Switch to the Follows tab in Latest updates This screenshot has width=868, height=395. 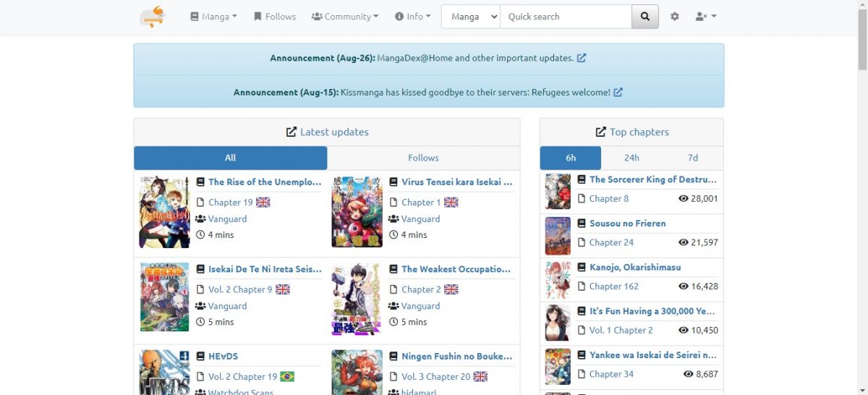(x=423, y=158)
